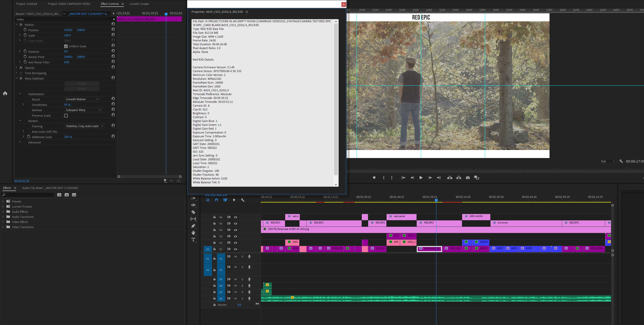The image size is (644, 325).
Task: Enable the Preserve Scale checkbox
Action: [66, 116]
